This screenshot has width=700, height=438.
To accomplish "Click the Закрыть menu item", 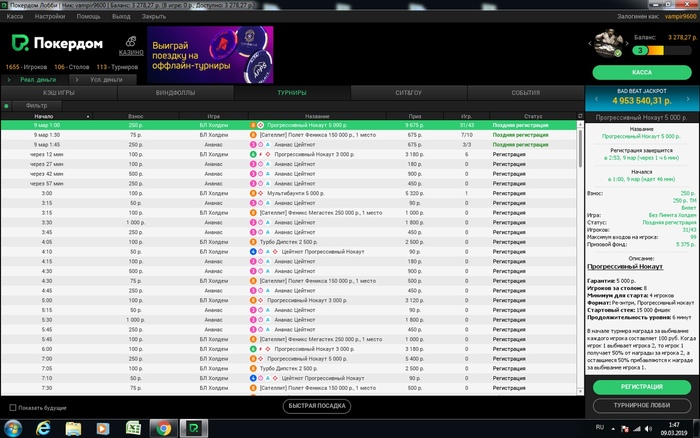I will 154,17.
